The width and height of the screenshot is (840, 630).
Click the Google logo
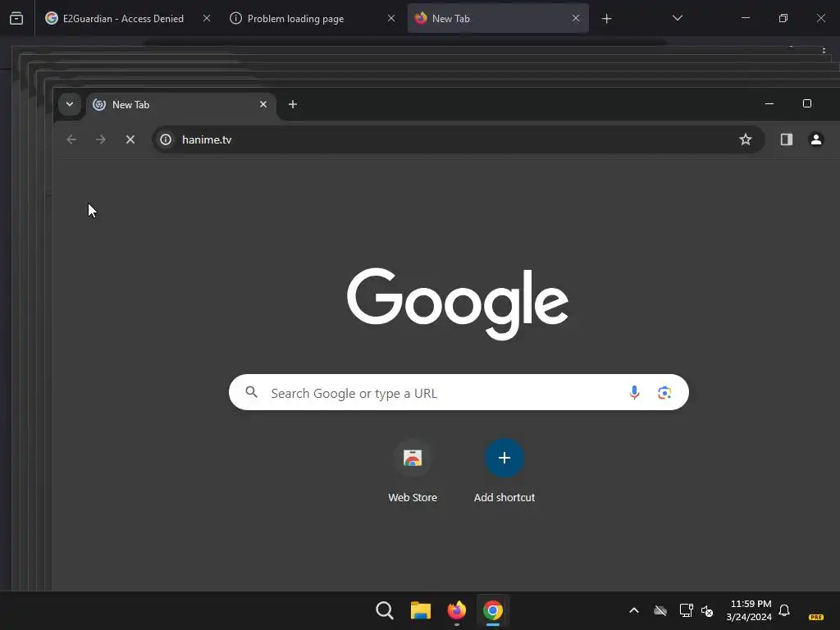click(x=458, y=304)
